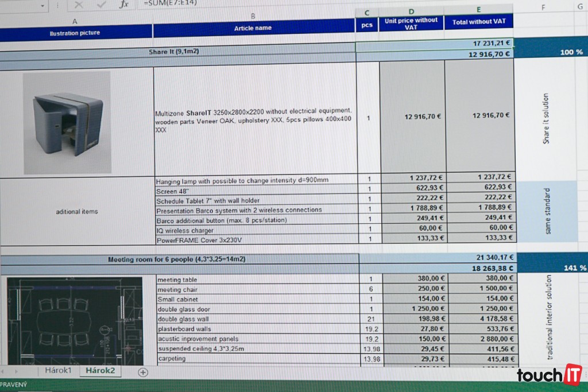Click the 'suspended ceiling 4,3*3,25m' cell

pyautogui.click(x=258, y=348)
